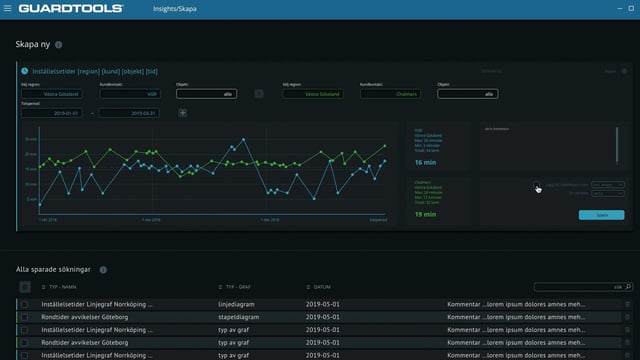This screenshot has width=640, height=360.
Task: Click the linjediagram cell
Action: 236,304
